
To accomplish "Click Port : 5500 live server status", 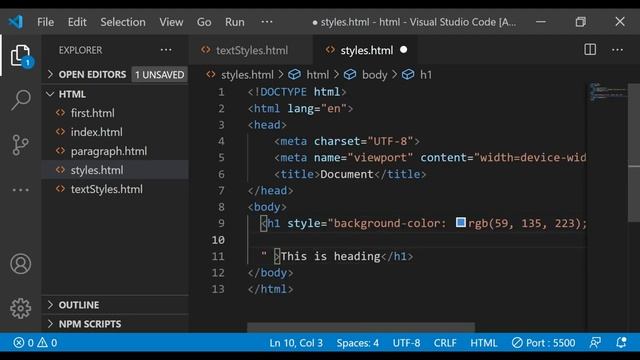I will tap(544, 342).
